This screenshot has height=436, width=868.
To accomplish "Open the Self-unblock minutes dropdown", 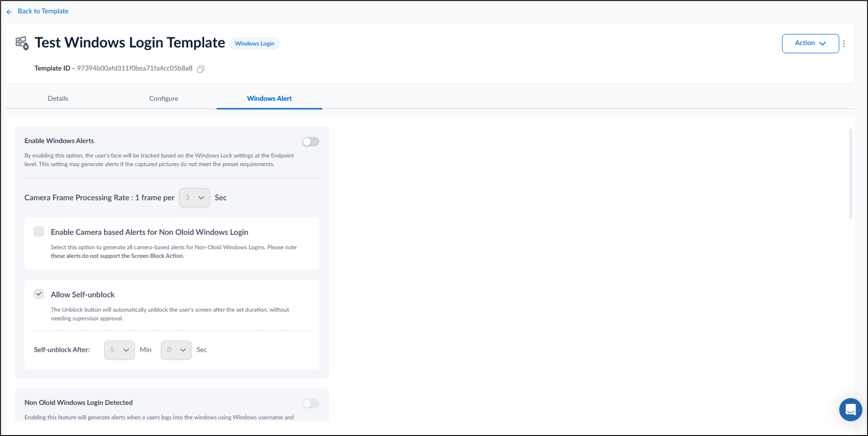I will pyautogui.click(x=120, y=350).
